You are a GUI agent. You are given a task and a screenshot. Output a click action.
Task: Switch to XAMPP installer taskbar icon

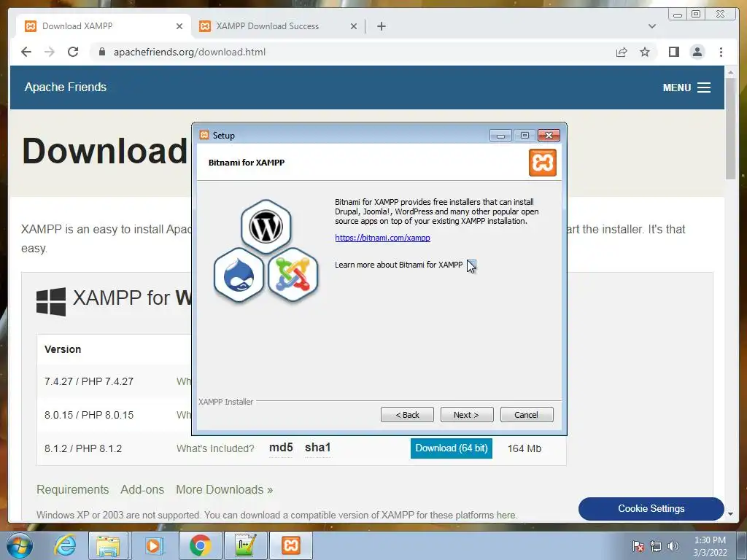coord(291,545)
